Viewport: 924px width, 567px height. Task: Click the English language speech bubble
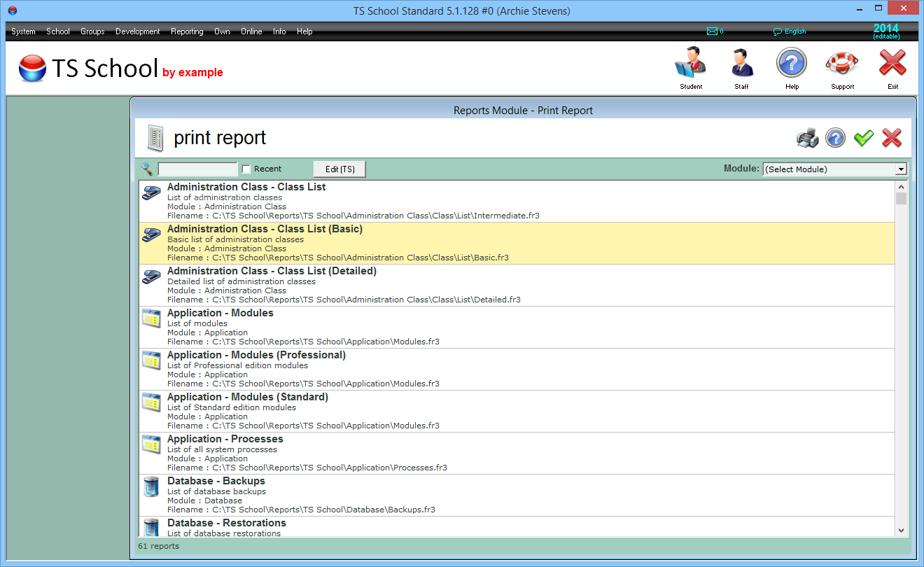pyautogui.click(x=777, y=31)
